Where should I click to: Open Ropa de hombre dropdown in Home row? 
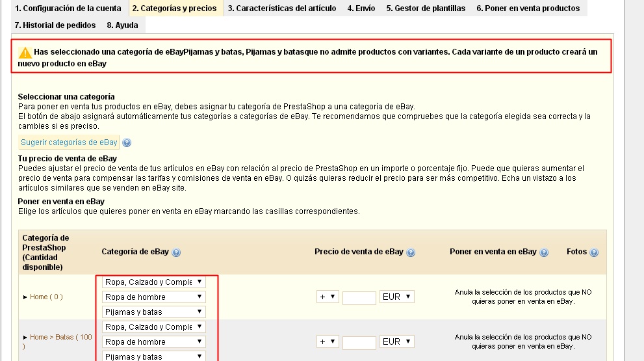pos(153,297)
